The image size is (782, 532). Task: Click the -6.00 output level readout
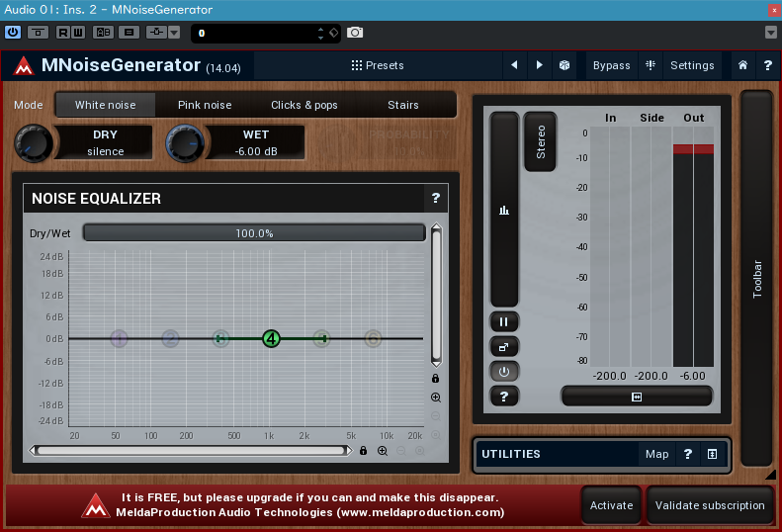693,376
